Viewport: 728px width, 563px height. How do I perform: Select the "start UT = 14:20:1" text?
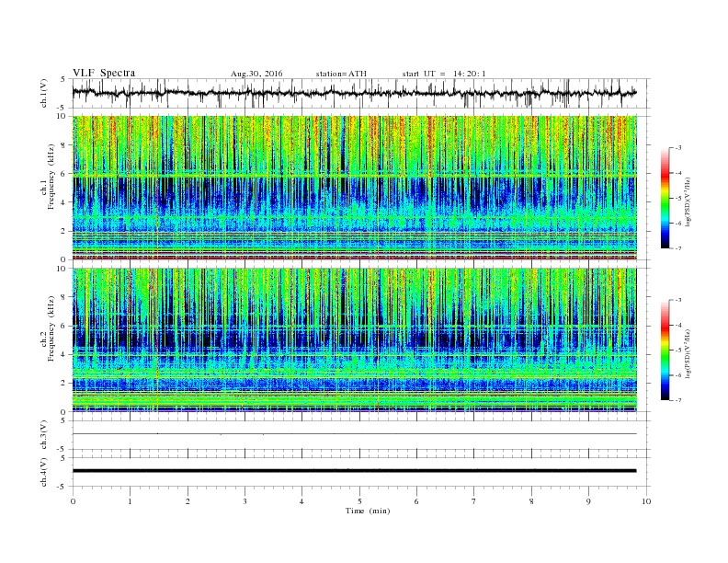444,74
